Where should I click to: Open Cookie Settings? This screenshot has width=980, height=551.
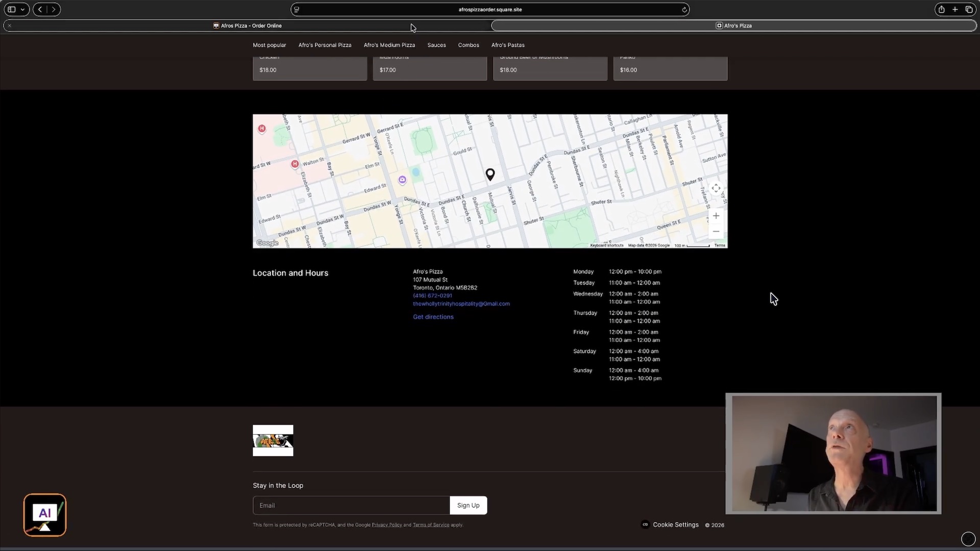pos(670,524)
